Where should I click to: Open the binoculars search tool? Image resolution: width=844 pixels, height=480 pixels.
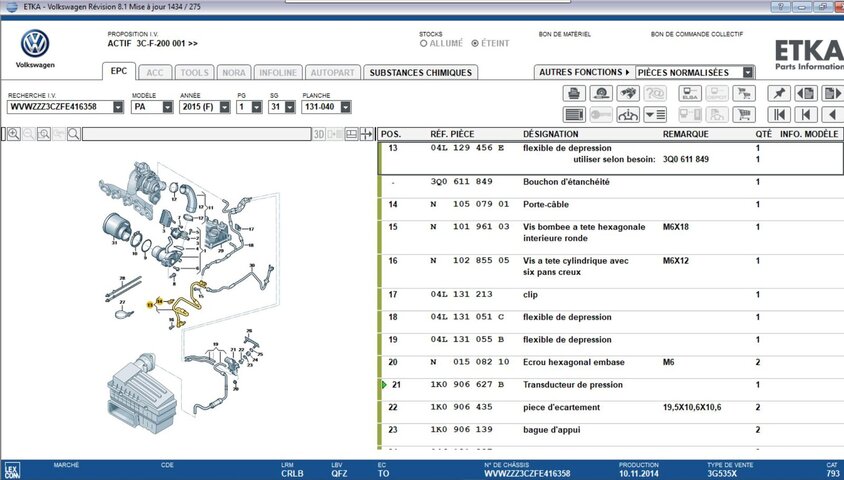click(628, 94)
